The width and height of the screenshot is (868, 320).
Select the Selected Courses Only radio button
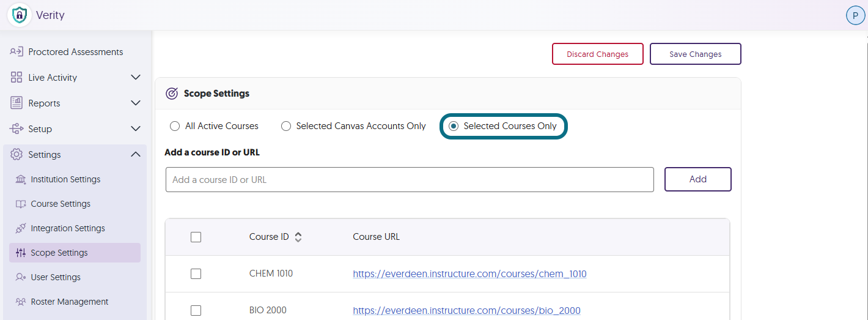(454, 126)
